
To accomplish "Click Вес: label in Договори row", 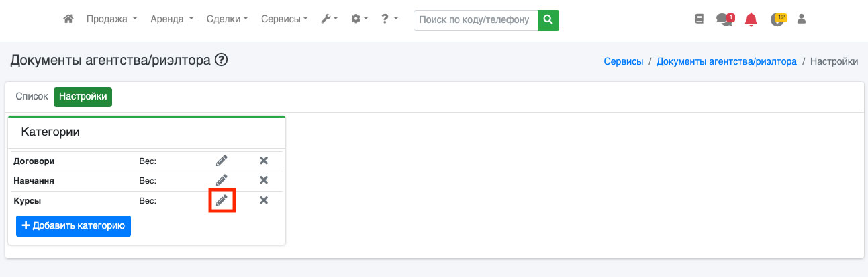I will coord(148,161).
